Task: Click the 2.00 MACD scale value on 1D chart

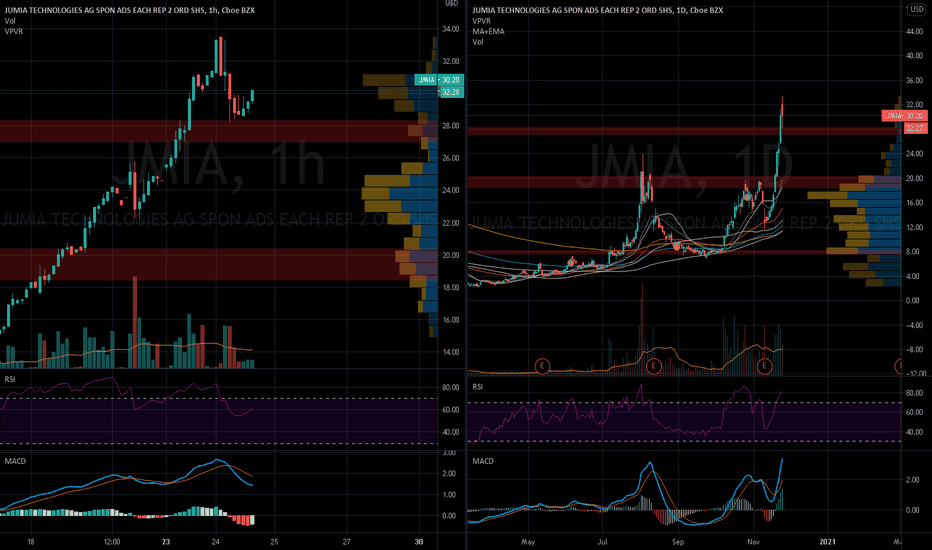Action: pyautogui.click(x=912, y=479)
